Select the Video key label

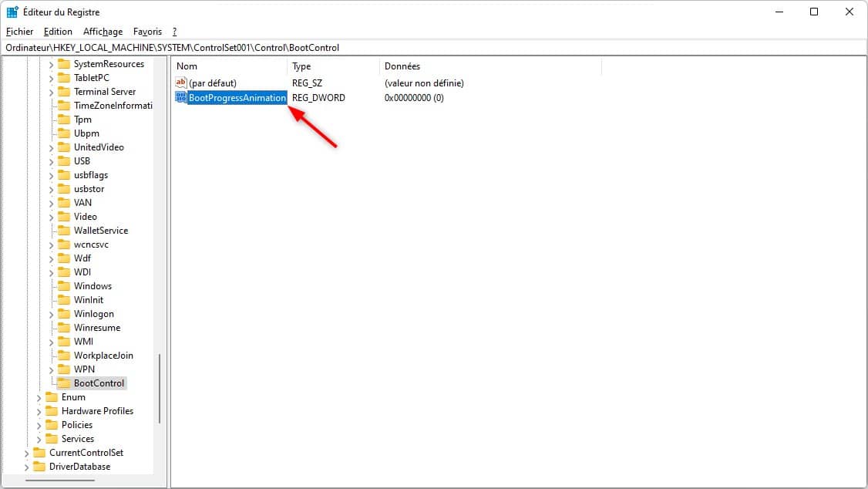point(86,217)
